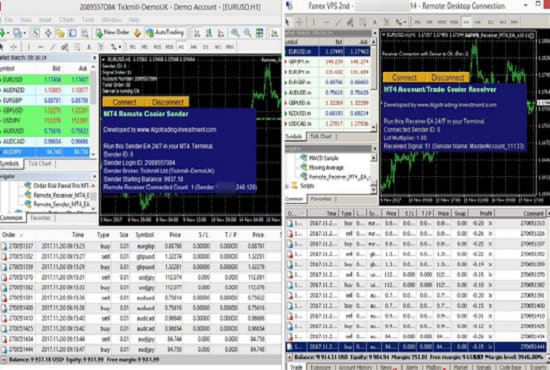Switch to Favorites tab in left Navigator

[41, 218]
